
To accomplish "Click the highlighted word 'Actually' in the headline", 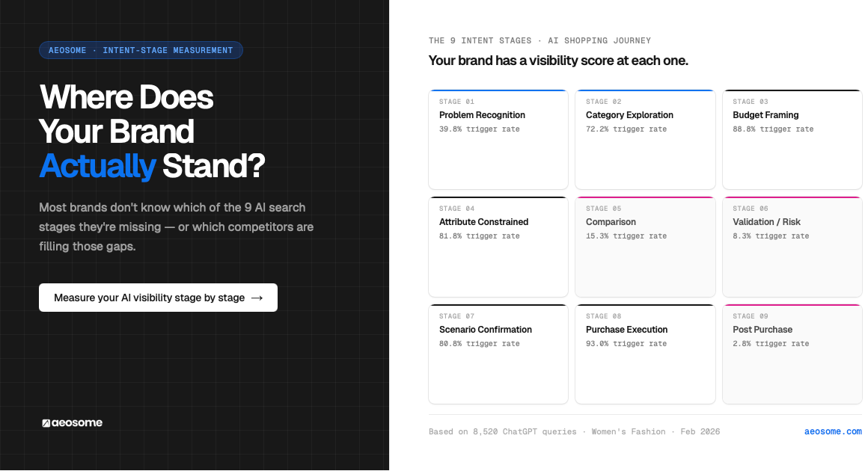I will pos(97,166).
